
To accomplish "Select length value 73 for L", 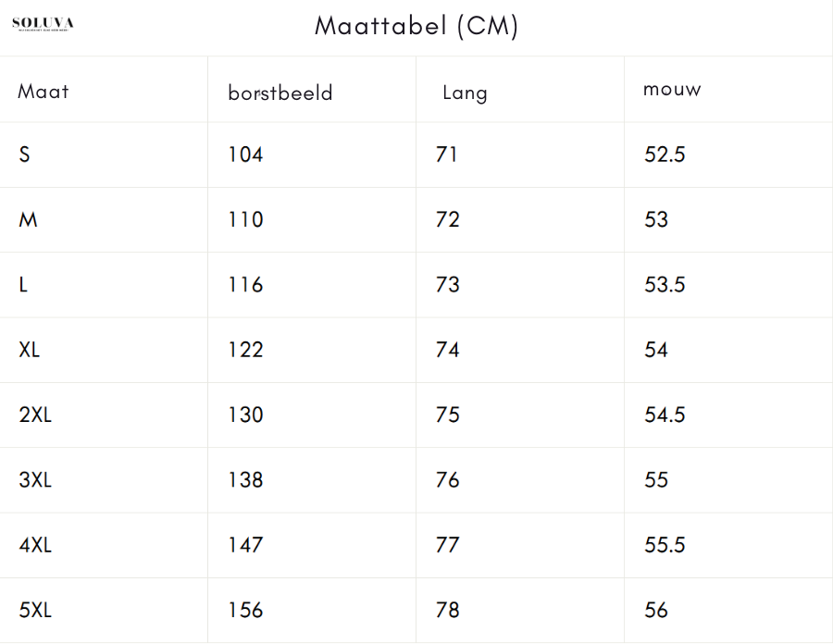I will click(447, 285).
